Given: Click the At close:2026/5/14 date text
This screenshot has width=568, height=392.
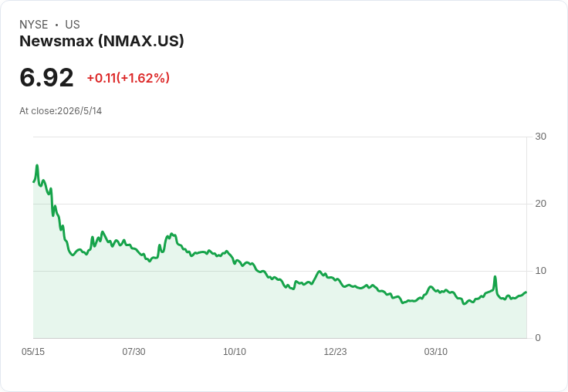Looking at the screenshot, I should click(60, 111).
